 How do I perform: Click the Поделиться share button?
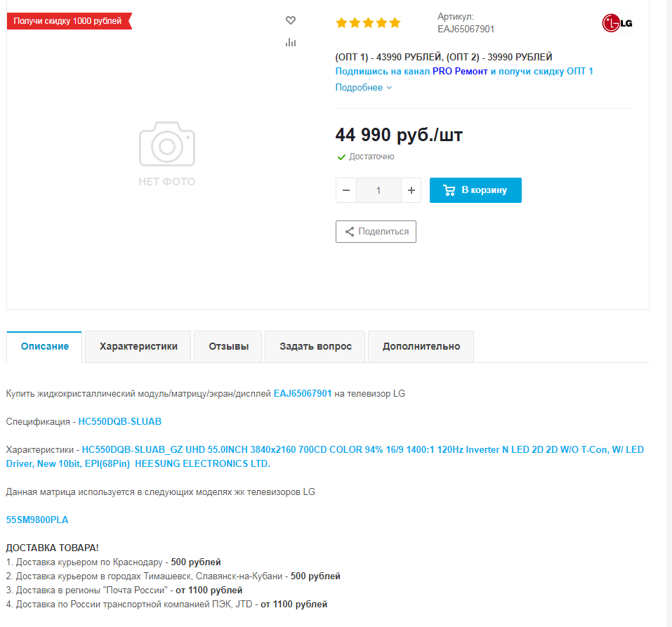[376, 232]
